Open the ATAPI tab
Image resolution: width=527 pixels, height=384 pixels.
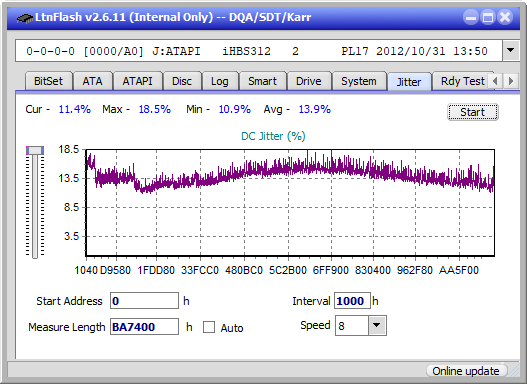137,81
